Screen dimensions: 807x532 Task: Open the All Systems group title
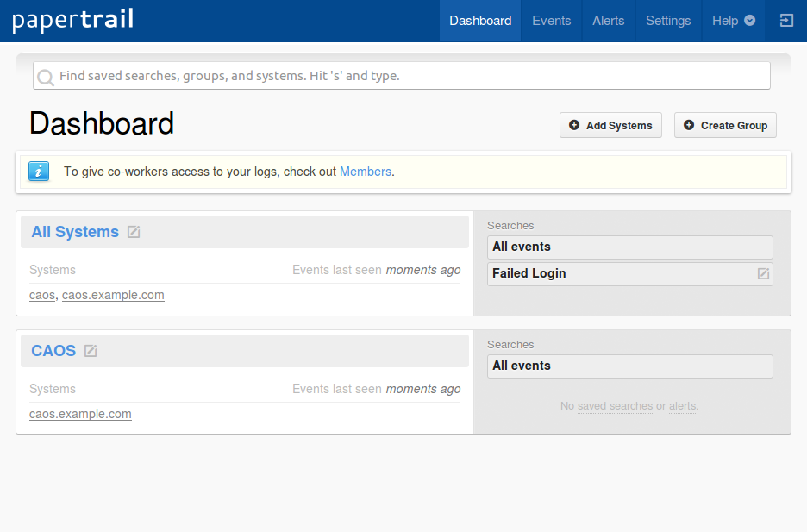coord(75,232)
